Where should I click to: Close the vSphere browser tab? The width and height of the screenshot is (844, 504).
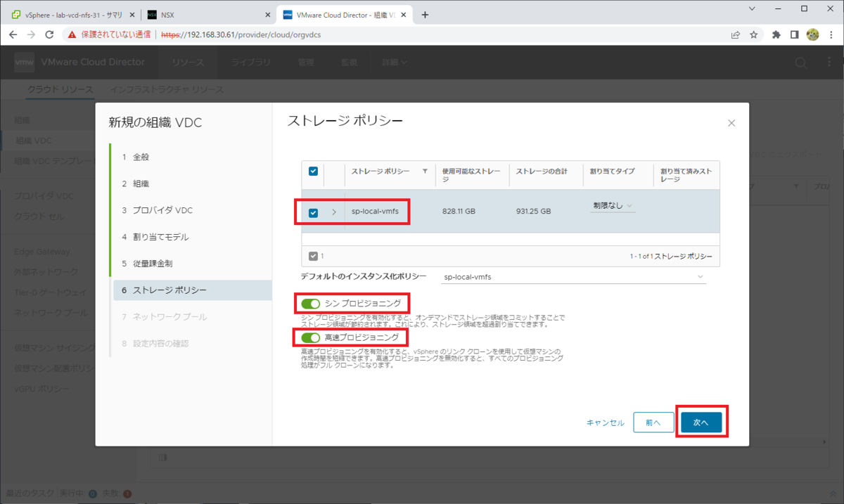coord(132,14)
